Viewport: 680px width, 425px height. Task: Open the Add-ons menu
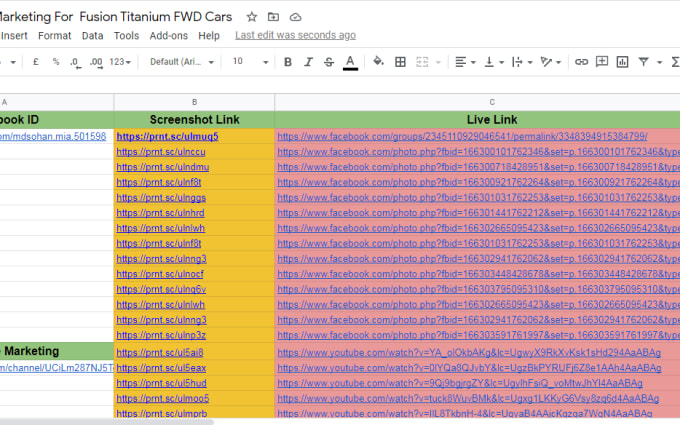click(168, 36)
